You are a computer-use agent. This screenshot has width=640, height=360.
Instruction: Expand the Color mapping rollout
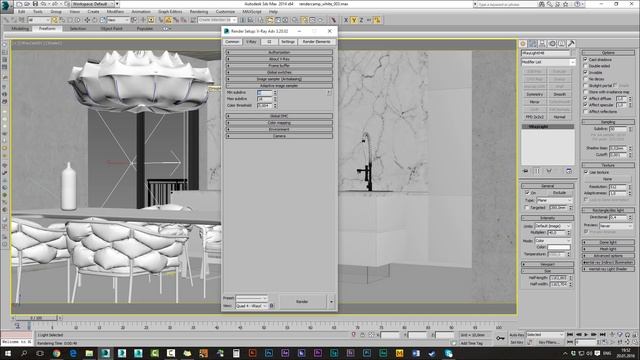pos(279,123)
